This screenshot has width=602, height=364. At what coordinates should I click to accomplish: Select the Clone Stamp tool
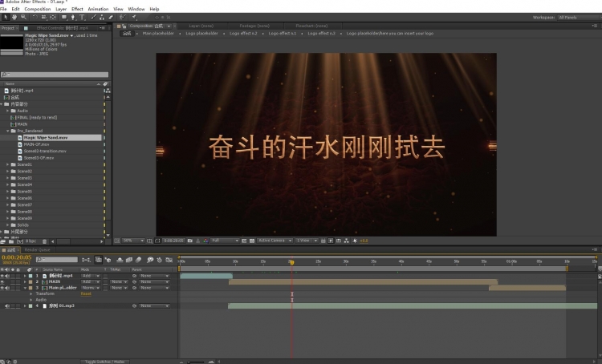pyautogui.click(x=102, y=18)
